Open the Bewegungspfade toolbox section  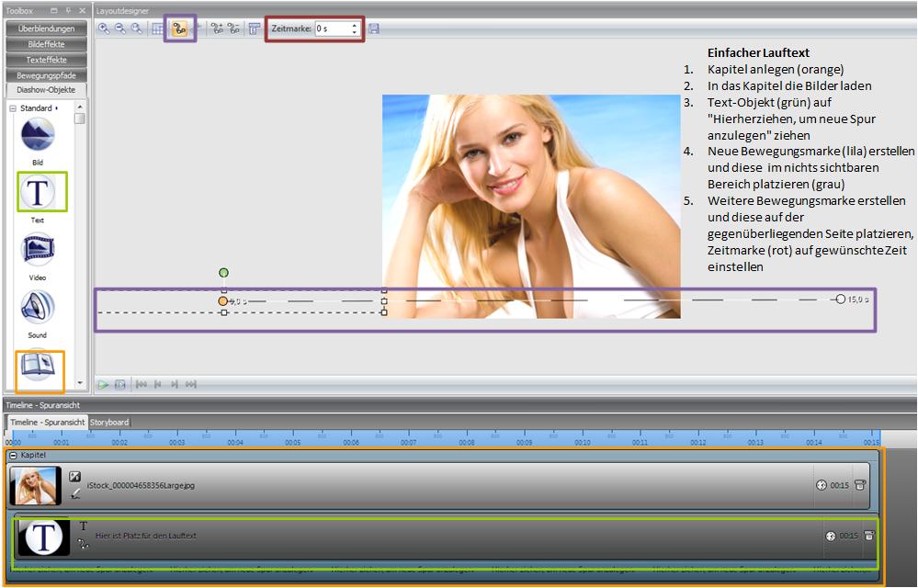(x=46, y=75)
